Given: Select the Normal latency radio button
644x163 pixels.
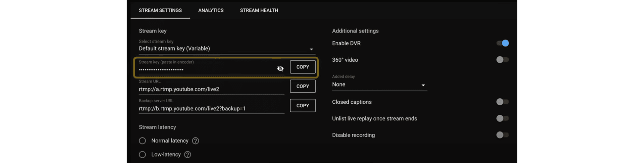Looking at the screenshot, I should pyautogui.click(x=143, y=141).
